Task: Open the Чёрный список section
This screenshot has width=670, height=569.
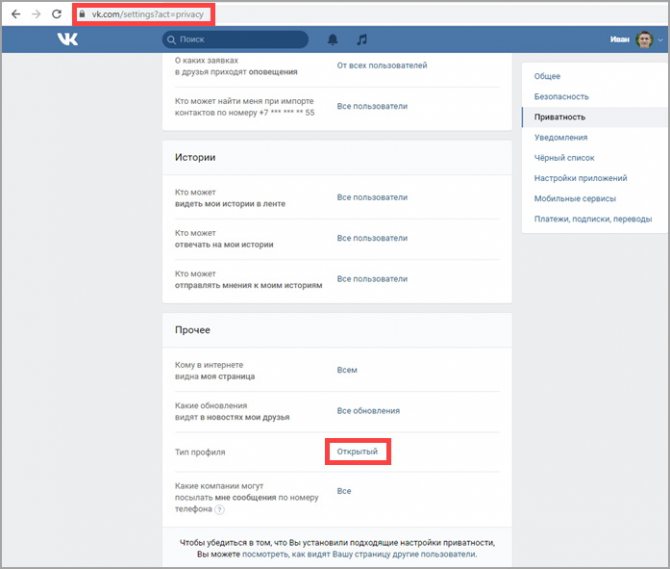Action: 564,158
